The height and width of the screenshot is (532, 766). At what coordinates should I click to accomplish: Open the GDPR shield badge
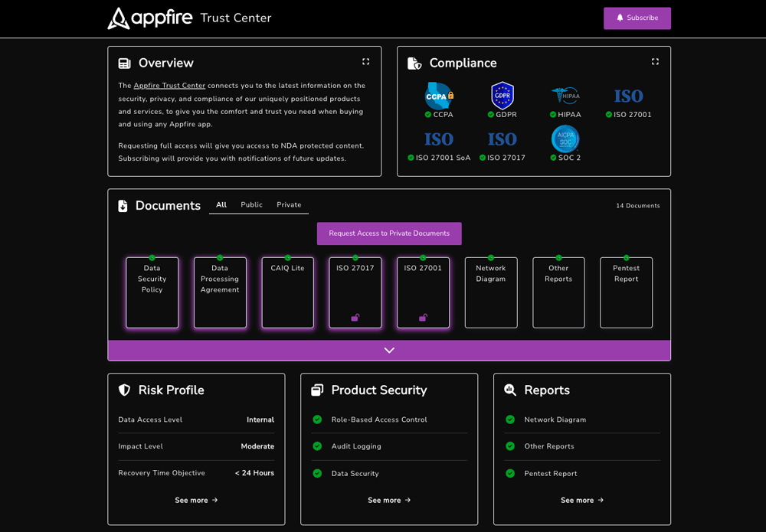pyautogui.click(x=502, y=96)
